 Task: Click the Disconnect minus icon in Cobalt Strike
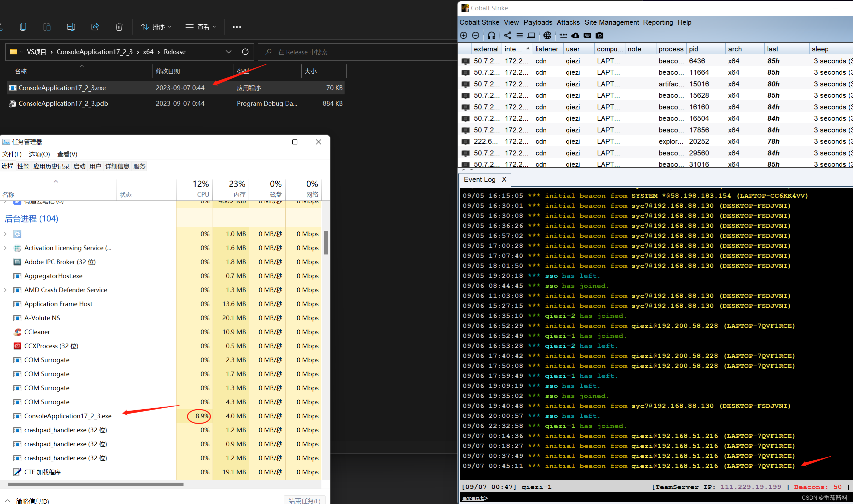[x=476, y=35]
